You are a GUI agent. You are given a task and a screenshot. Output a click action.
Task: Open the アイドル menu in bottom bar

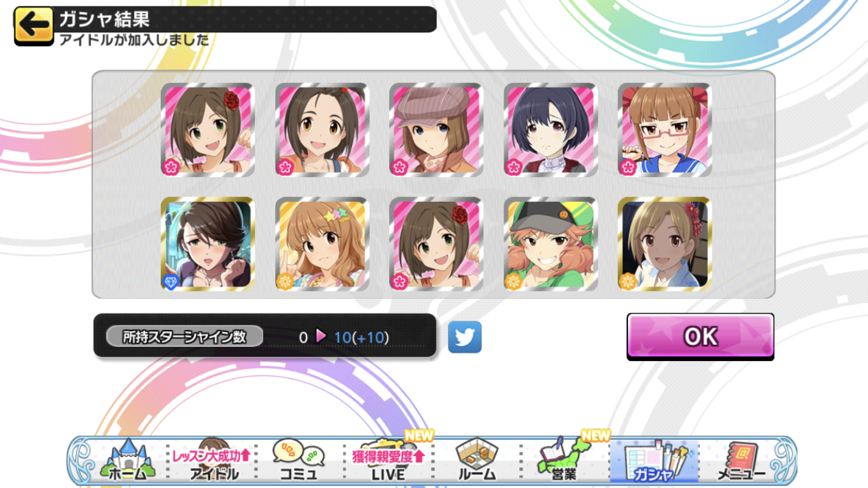pos(212,459)
